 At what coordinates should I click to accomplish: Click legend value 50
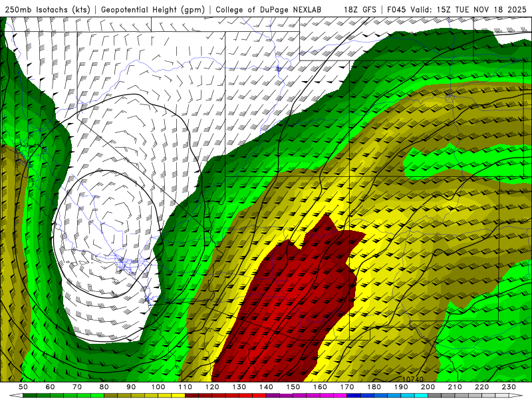tap(23, 387)
